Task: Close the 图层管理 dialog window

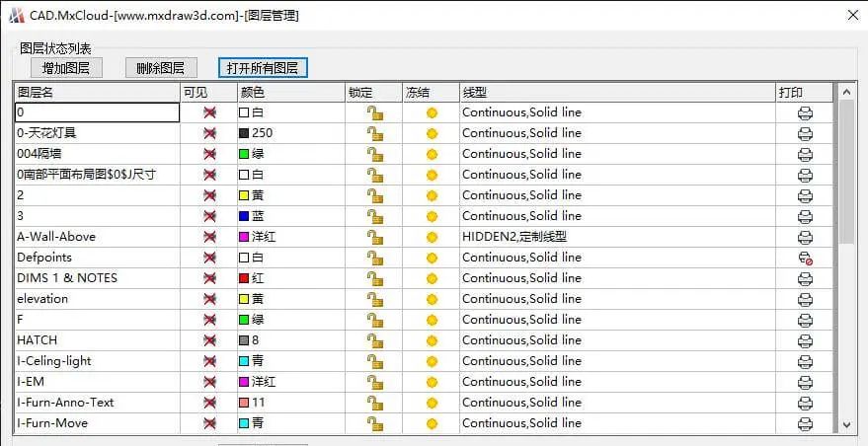Action: 853,16
